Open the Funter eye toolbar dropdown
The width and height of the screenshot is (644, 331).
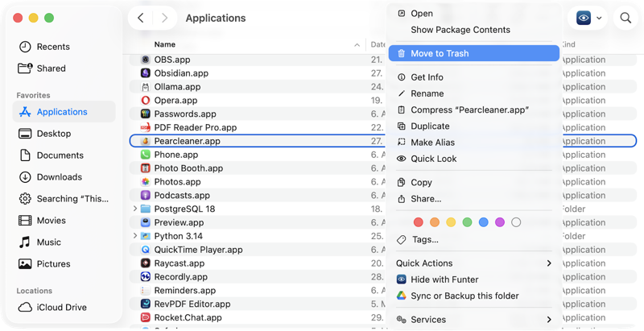[x=588, y=18]
